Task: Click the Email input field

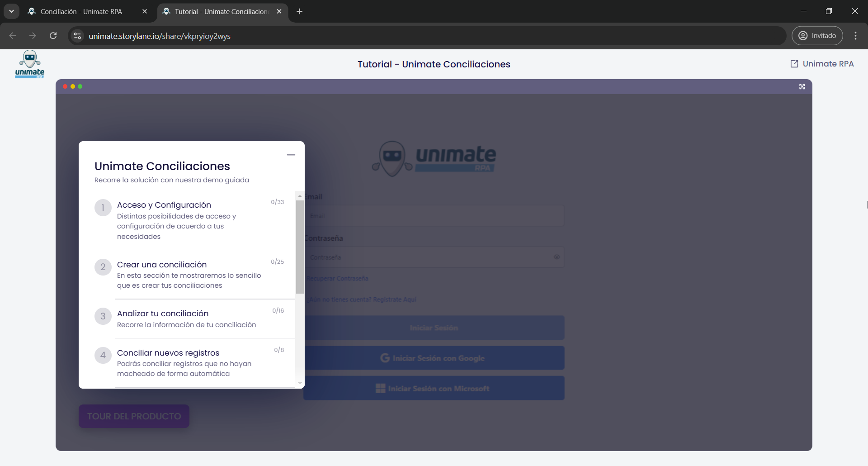Action: coord(434,216)
